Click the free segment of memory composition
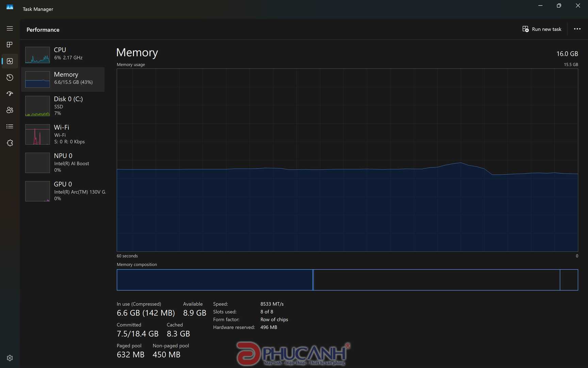Image resolution: width=588 pixels, height=368 pixels. (x=569, y=280)
